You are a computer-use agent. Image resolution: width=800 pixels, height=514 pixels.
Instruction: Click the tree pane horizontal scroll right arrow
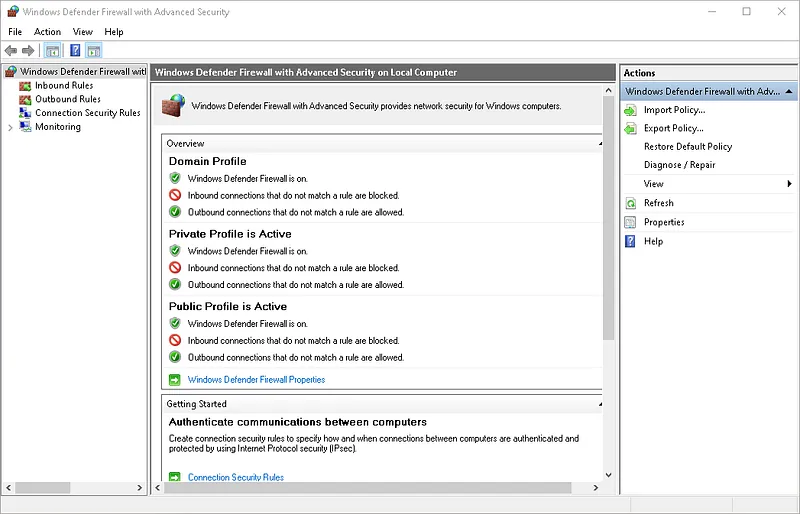click(140, 488)
